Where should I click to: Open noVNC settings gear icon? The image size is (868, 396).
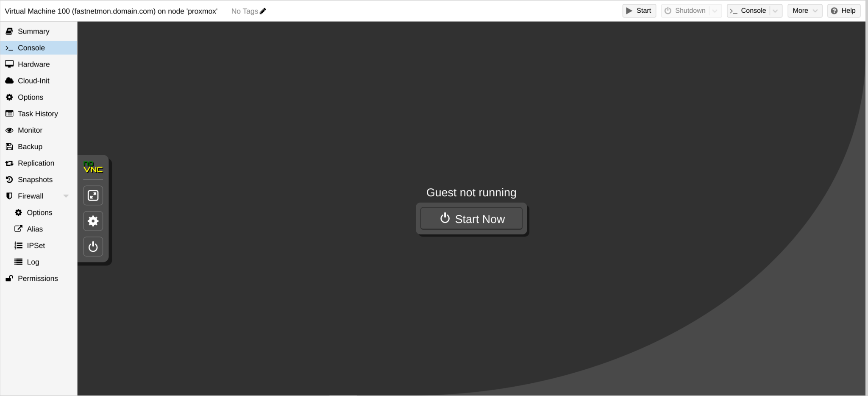[93, 221]
